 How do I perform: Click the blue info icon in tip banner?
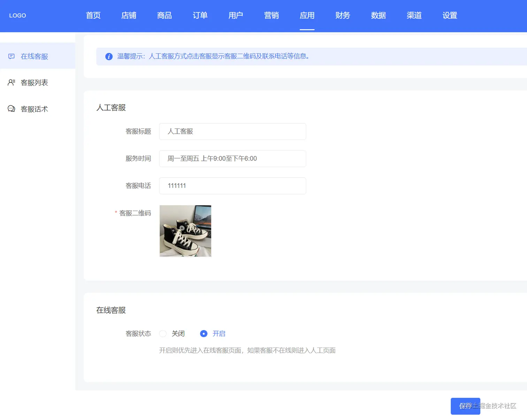click(x=109, y=56)
